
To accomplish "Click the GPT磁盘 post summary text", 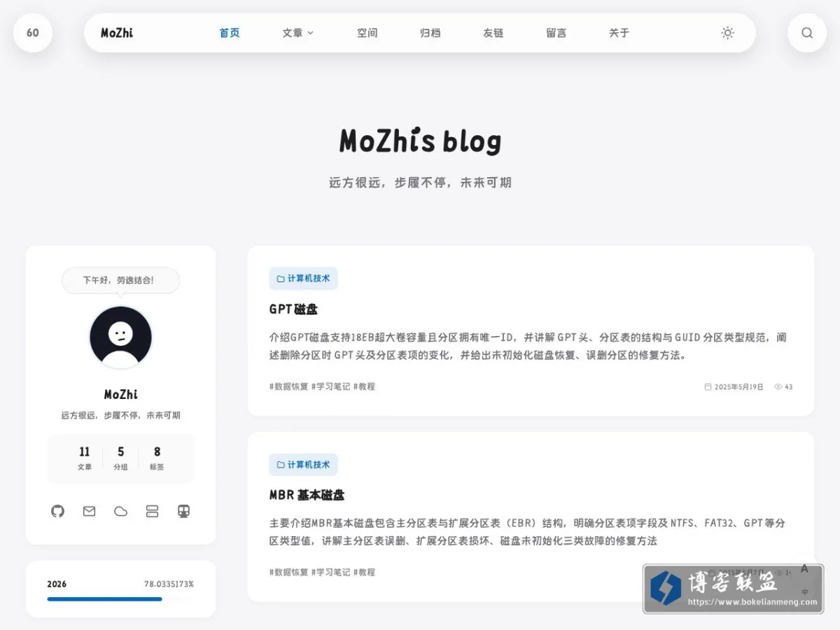I will 528,346.
